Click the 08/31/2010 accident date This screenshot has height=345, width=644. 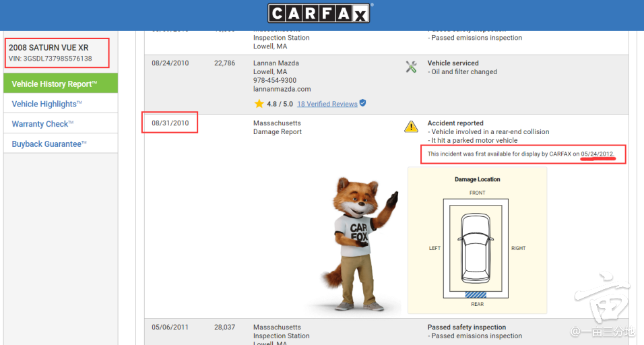tap(170, 123)
